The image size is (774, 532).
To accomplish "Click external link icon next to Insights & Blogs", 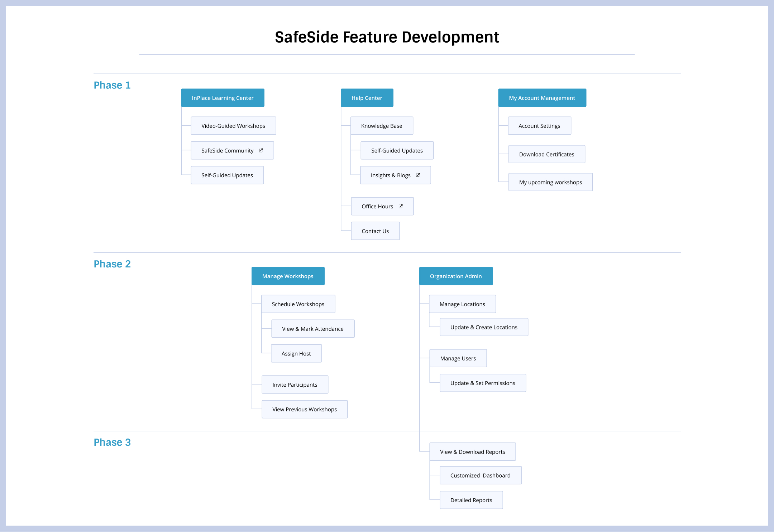I will coord(418,175).
